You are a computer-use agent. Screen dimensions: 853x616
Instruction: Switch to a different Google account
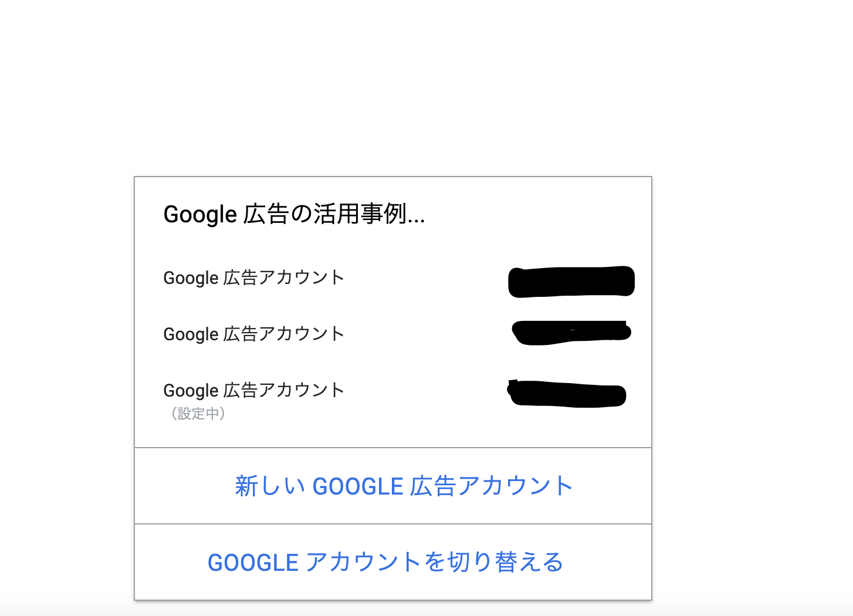click(x=387, y=561)
